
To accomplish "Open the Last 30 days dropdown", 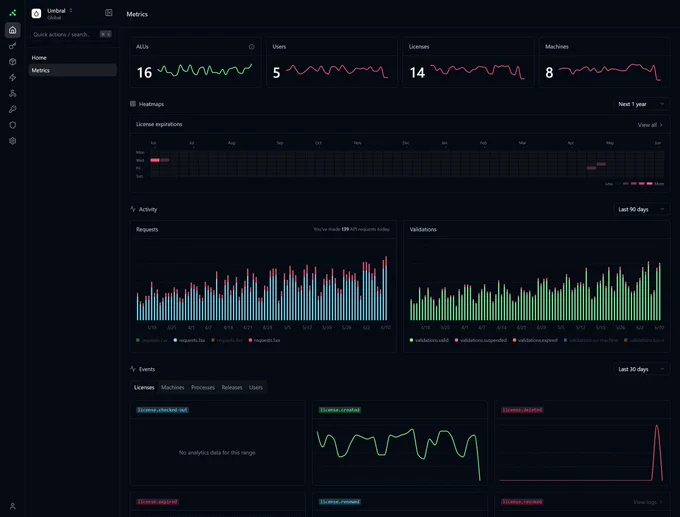I will tap(641, 370).
